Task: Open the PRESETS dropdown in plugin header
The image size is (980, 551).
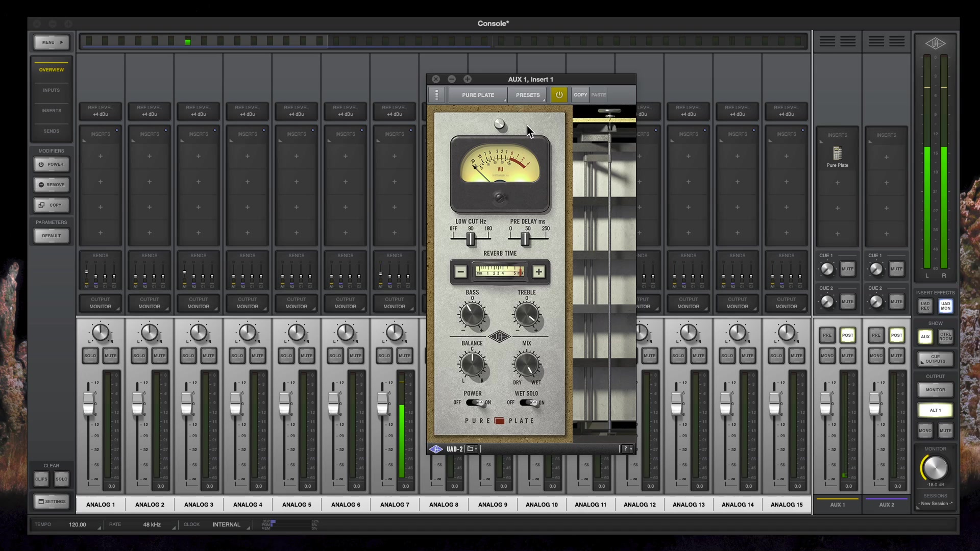Action: (527, 95)
